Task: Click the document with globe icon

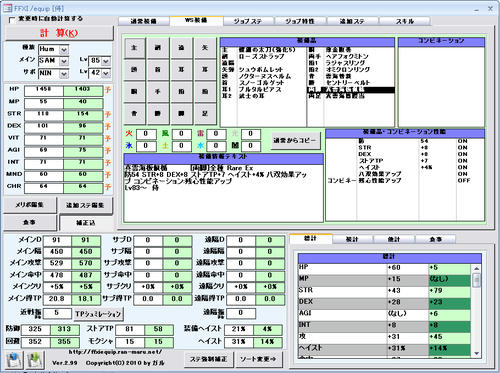Action: 14,360
